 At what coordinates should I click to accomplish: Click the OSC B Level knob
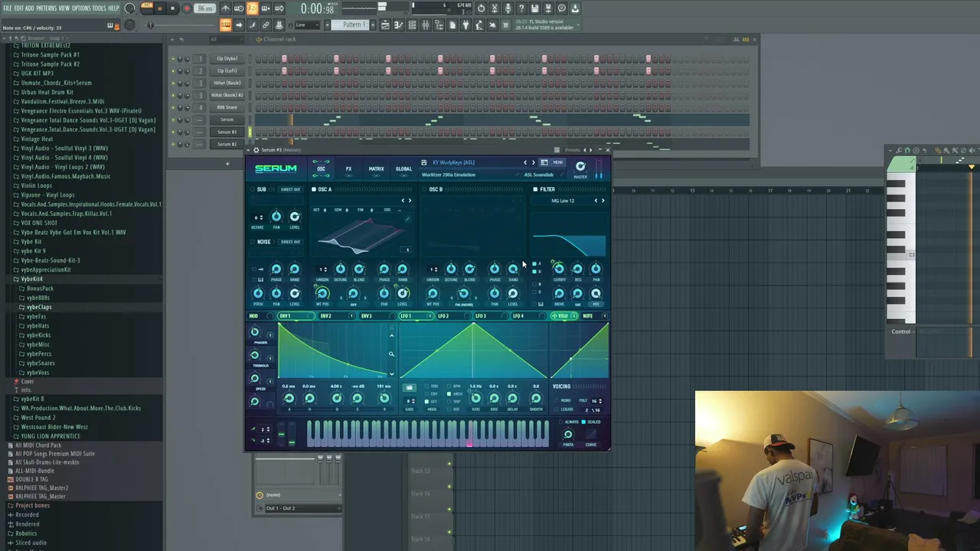[513, 294]
